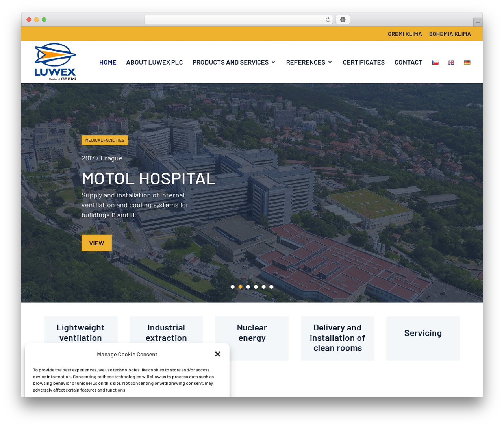Open the Gremi Klima link
Image resolution: width=504 pixels, height=427 pixels.
(405, 34)
